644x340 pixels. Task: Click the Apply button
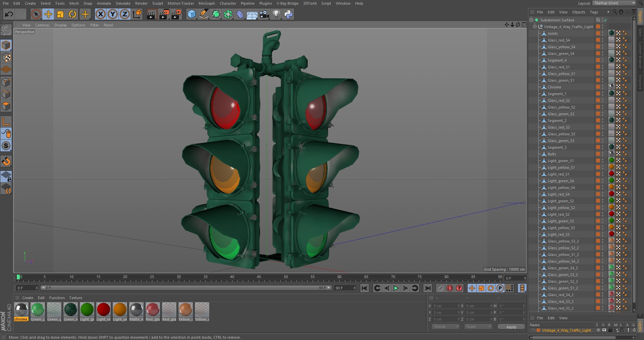click(x=511, y=327)
